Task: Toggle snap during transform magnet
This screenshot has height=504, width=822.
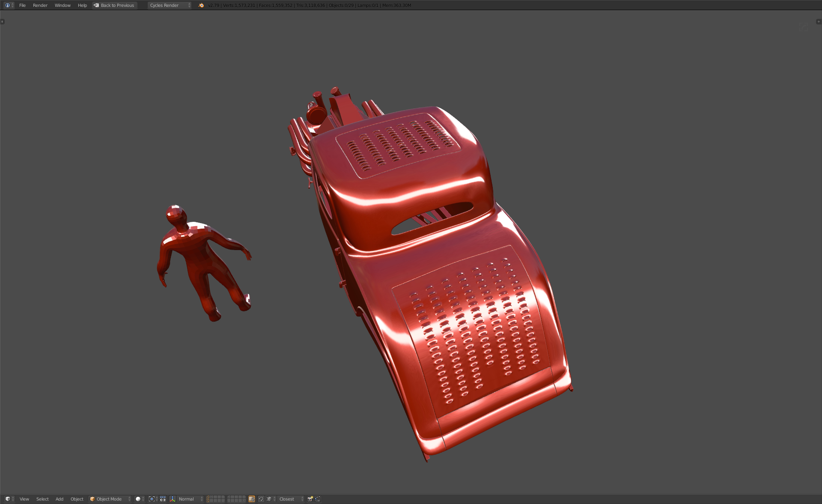Action: (x=261, y=499)
